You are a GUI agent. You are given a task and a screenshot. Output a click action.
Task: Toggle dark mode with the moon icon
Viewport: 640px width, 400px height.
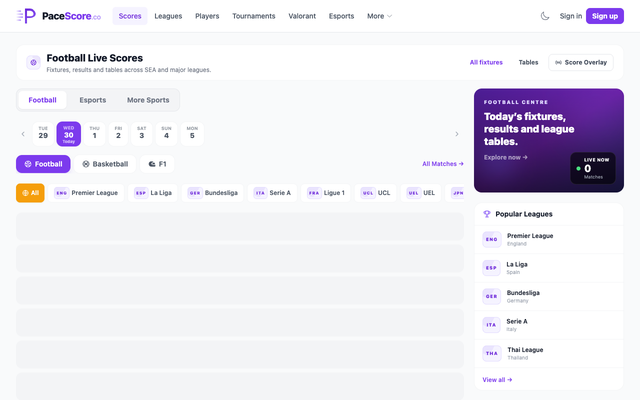pos(545,16)
